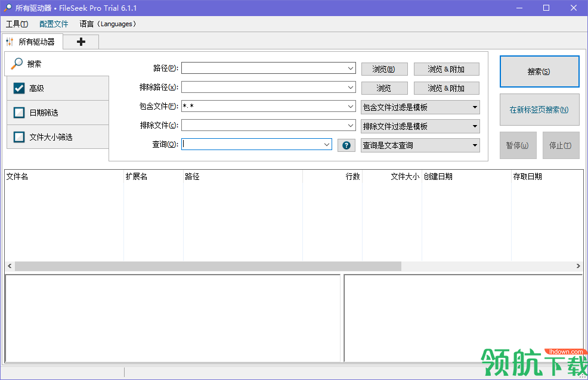588x380 pixels.
Task: Click the plus icon to add new tab
Action: click(81, 42)
